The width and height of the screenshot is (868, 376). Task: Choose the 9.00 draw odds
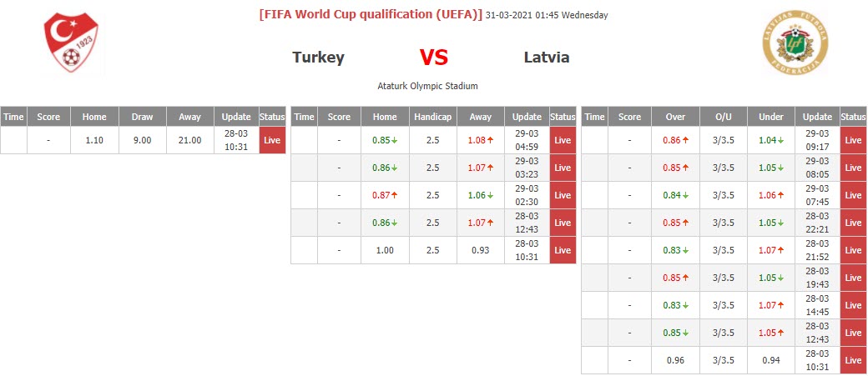142,140
